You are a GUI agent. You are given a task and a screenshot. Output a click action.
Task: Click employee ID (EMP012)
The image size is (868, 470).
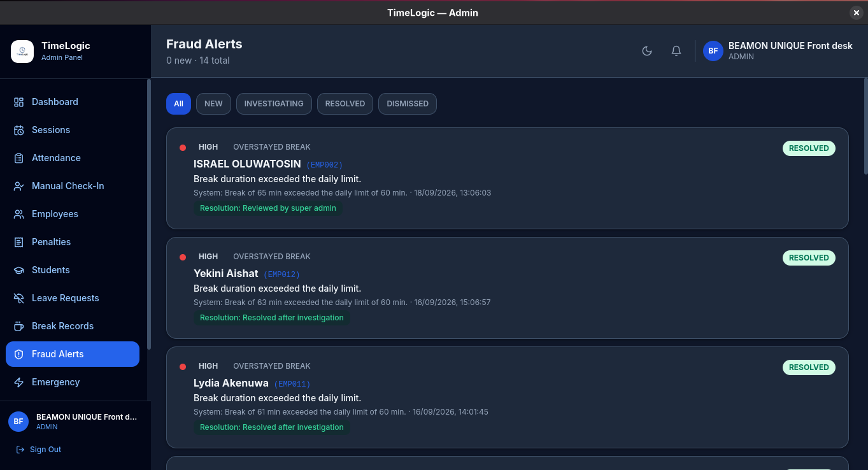point(281,274)
